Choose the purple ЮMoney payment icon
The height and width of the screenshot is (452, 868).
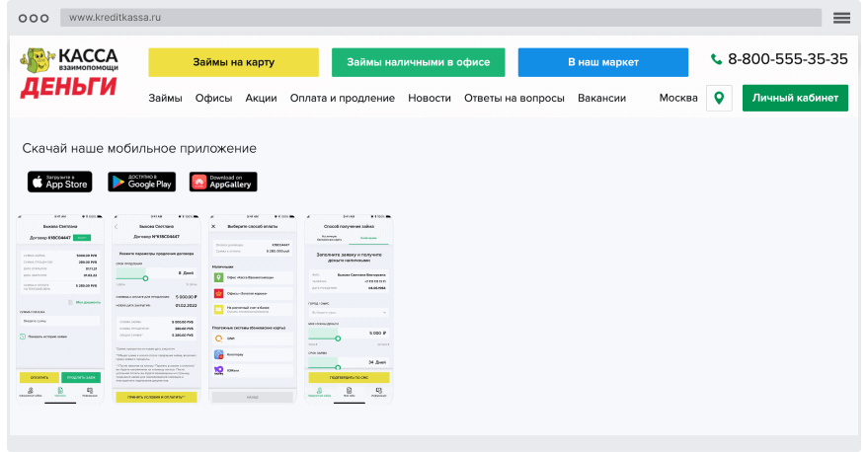click(x=218, y=370)
